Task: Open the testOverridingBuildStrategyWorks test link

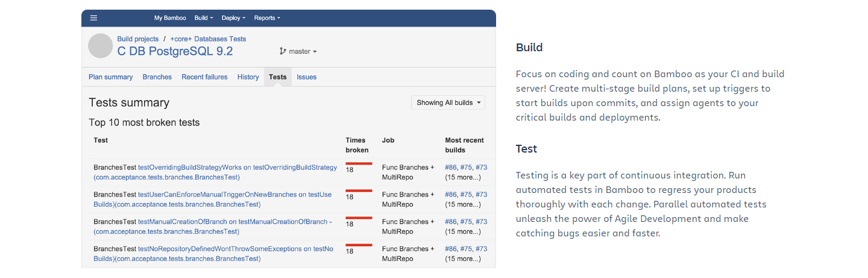Action: pos(189,168)
